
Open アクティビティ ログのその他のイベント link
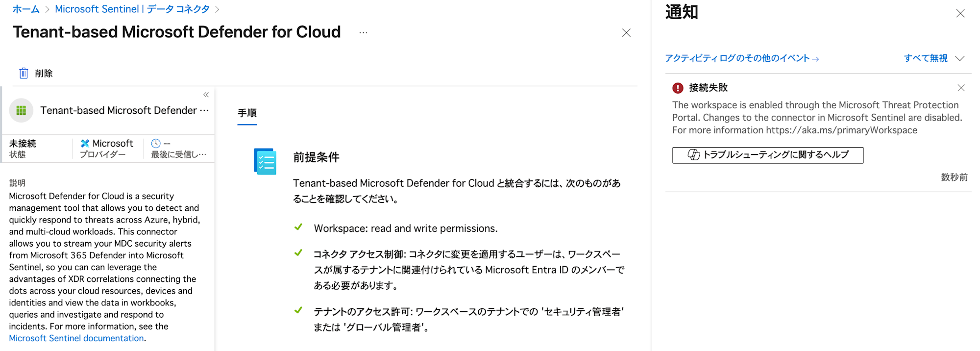click(x=742, y=58)
